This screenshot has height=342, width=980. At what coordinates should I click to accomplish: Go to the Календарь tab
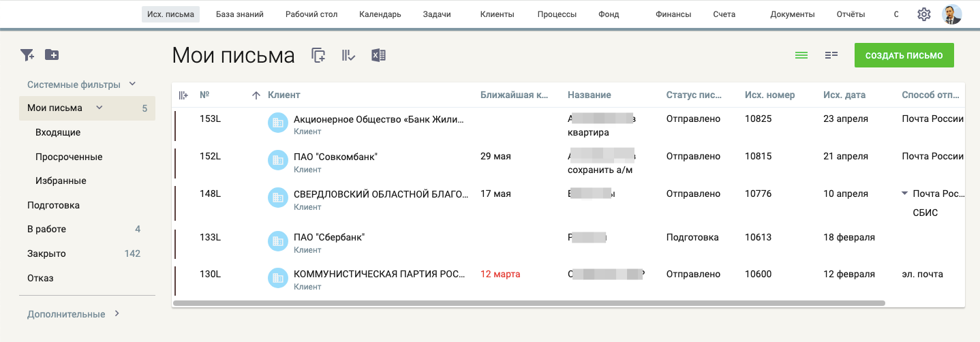pyautogui.click(x=380, y=14)
